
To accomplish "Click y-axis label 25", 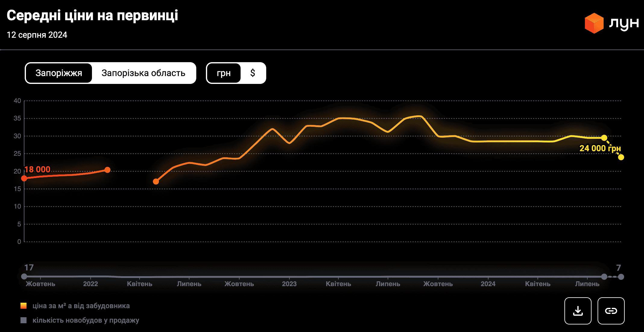I will [x=17, y=154].
